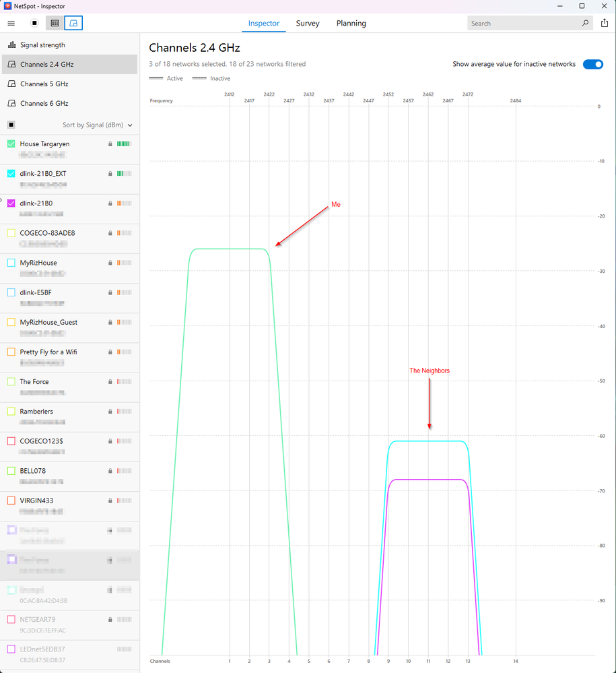Image resolution: width=616 pixels, height=673 pixels.
Task: Check the COGECO-83ADE8 network
Action: (10, 232)
